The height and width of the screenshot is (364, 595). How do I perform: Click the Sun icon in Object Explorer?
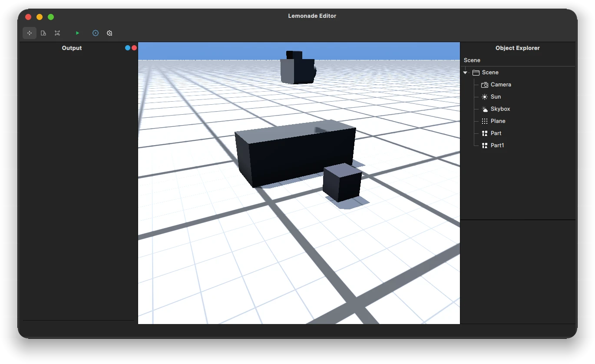(x=484, y=96)
